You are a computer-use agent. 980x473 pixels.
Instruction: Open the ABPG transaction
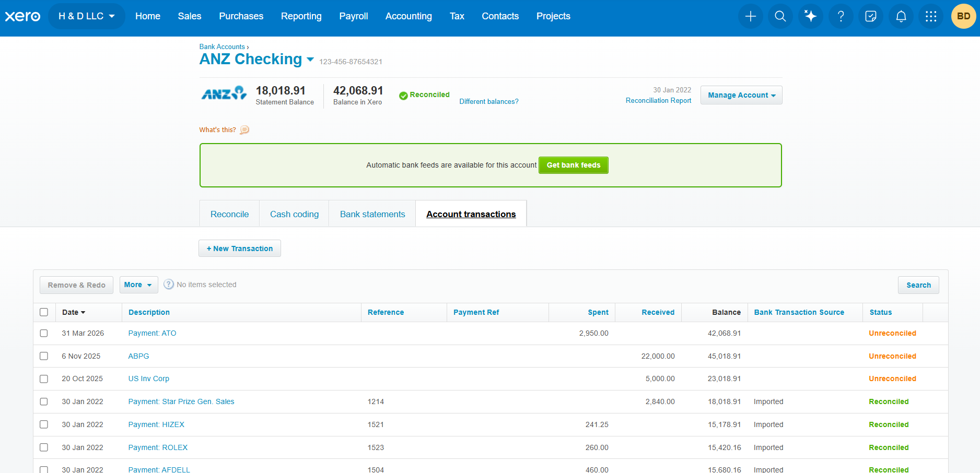pos(138,356)
